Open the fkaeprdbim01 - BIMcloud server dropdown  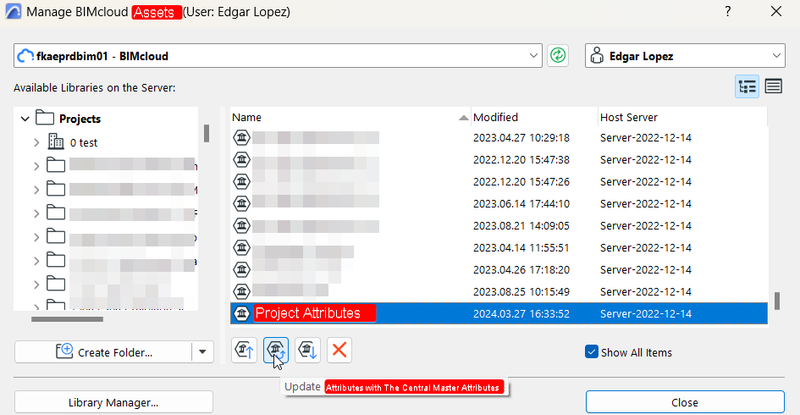[x=533, y=56]
